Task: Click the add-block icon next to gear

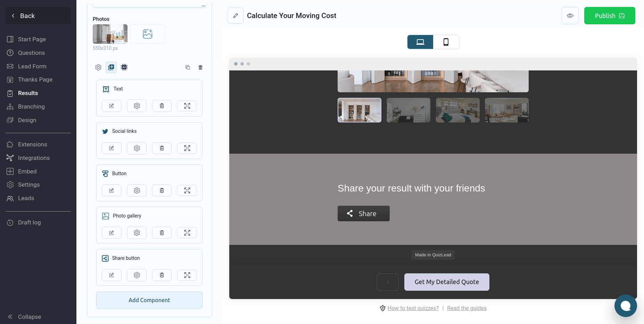Action: [111, 67]
